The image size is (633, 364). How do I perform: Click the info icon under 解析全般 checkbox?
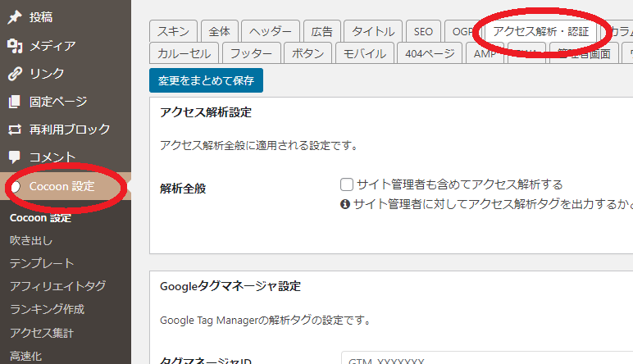(x=344, y=204)
